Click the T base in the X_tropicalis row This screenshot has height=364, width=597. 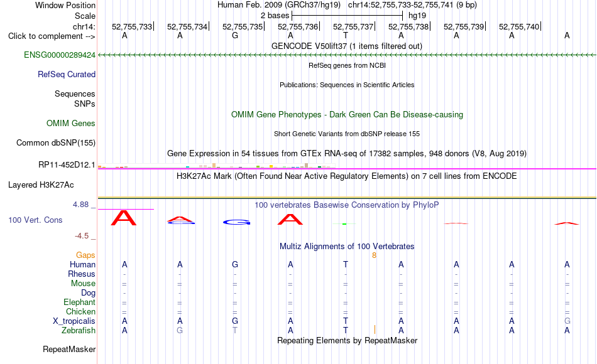pyautogui.click(x=346, y=321)
